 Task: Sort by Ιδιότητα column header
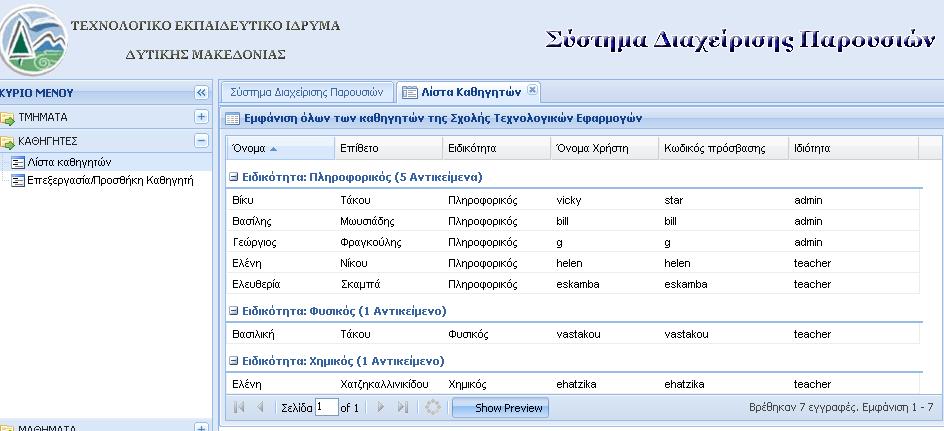tap(854, 148)
